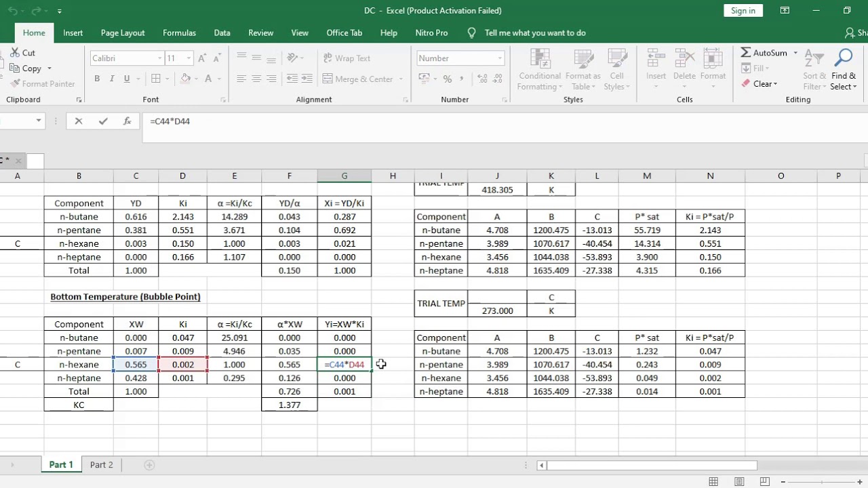Toggle Bold formatting
Screen dimensions: 868x488
97,79
